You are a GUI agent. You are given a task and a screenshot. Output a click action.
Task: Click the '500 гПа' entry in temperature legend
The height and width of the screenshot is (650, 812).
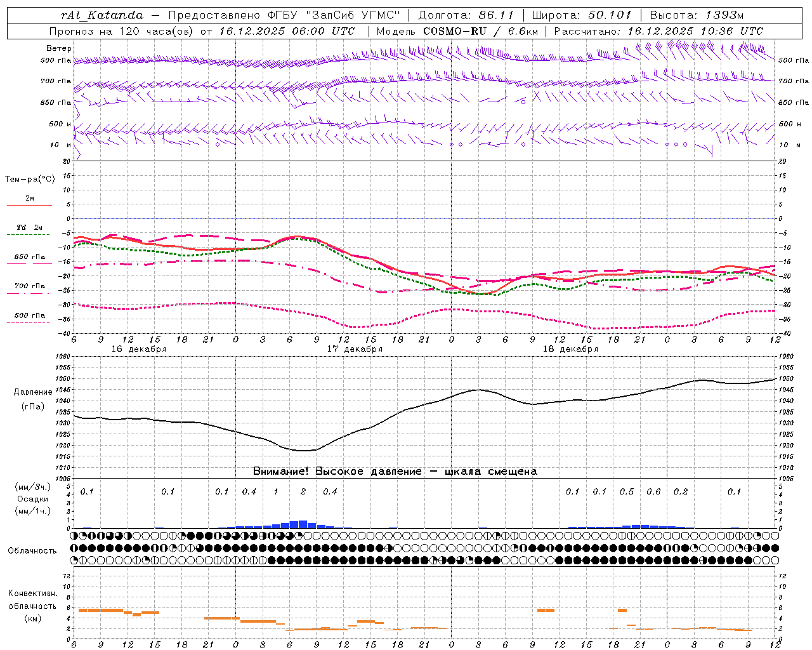(30, 315)
